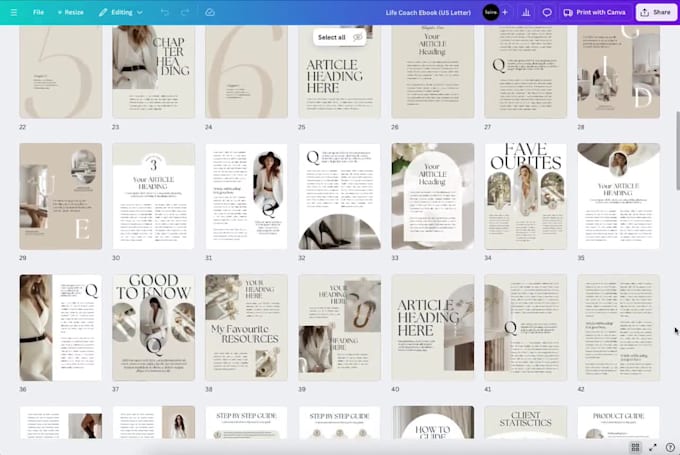This screenshot has height=455, width=680.
Task: Click the redo arrow icon
Action: pyautogui.click(x=185, y=12)
